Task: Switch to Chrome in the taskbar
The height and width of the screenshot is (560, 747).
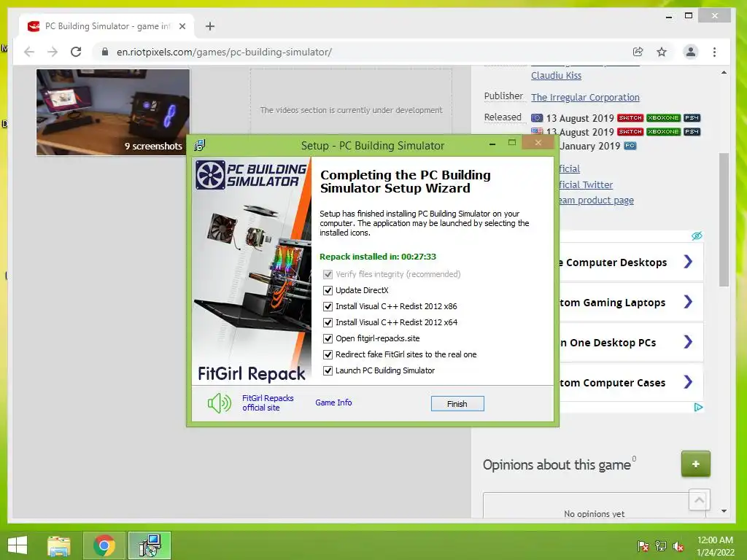Action: [x=104, y=545]
